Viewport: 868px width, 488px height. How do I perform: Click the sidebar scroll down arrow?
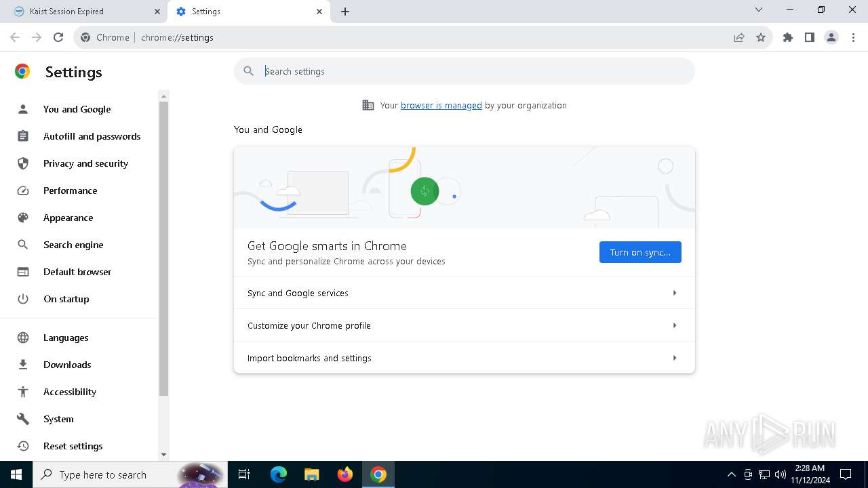(x=163, y=455)
